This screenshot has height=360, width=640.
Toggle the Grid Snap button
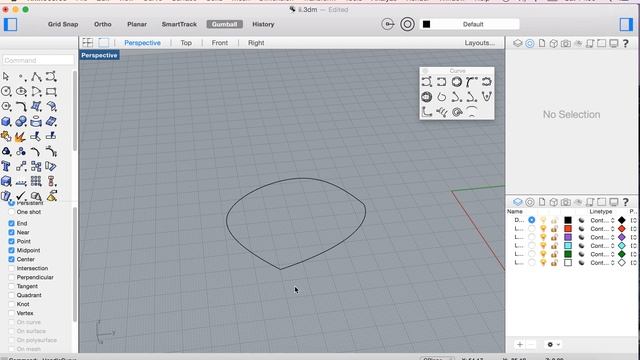(63, 24)
